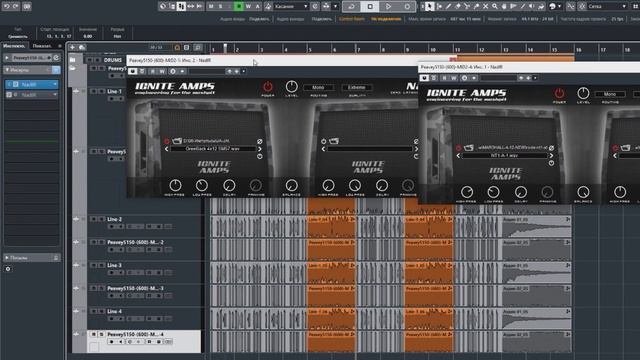
Task: Select the DRUMS folder track
Action: [x=113, y=60]
